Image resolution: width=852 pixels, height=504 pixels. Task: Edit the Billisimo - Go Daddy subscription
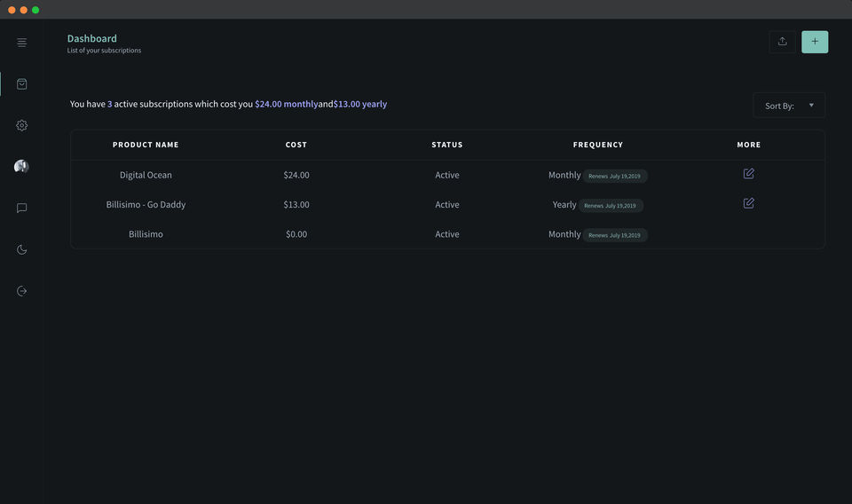pyautogui.click(x=748, y=203)
